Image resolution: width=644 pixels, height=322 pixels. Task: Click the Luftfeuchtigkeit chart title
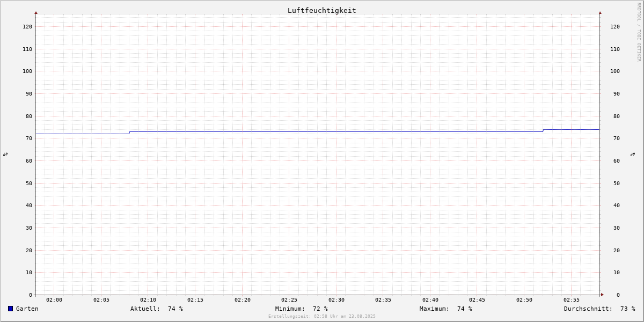322,10
